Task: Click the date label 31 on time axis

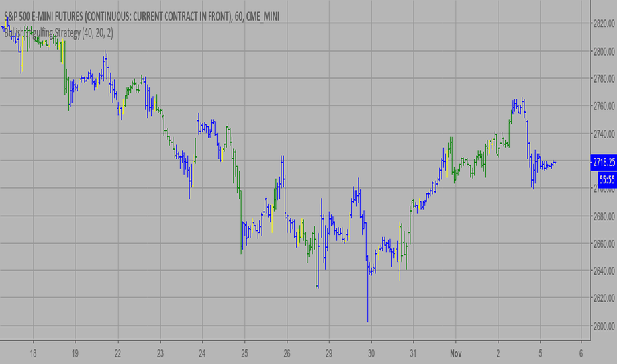Action: click(413, 354)
